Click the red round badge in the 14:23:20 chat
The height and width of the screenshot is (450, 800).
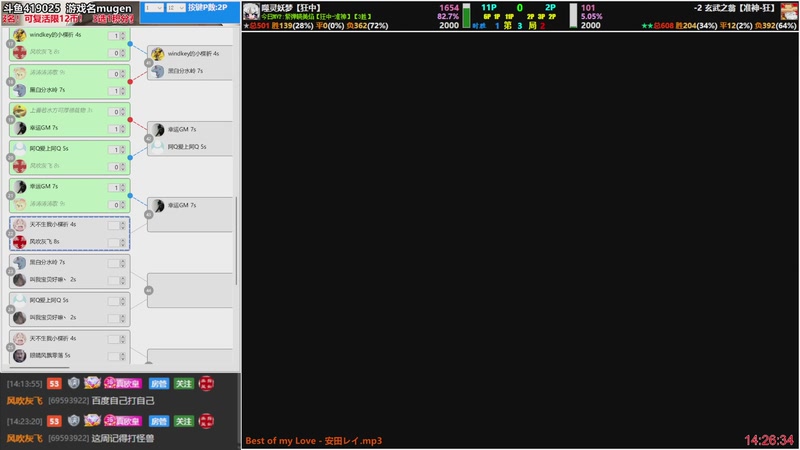point(206,421)
